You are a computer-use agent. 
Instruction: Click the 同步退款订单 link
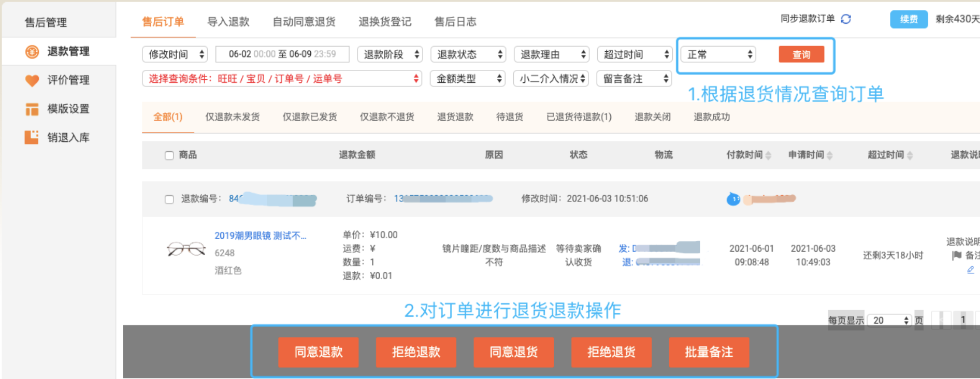pyautogui.click(x=808, y=19)
